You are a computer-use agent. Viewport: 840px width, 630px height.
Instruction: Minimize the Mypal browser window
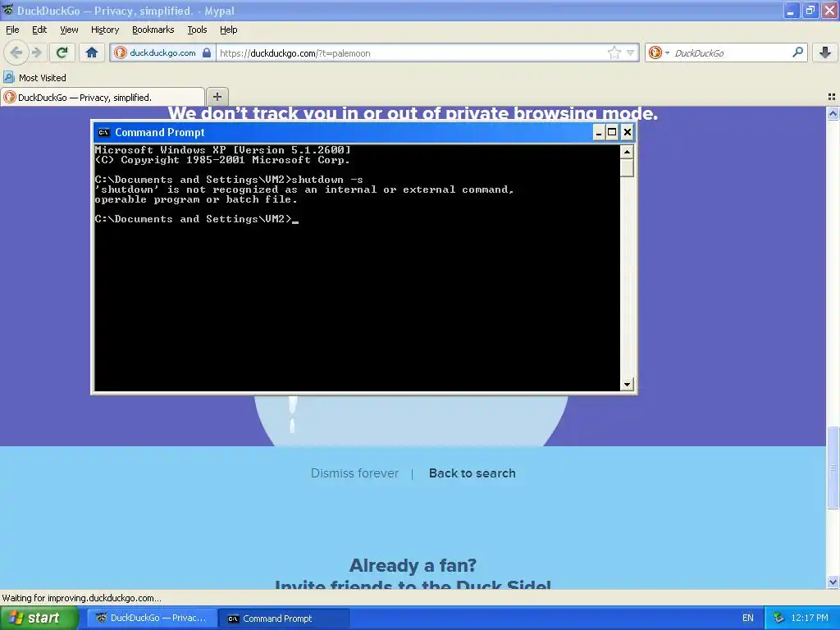(x=791, y=10)
